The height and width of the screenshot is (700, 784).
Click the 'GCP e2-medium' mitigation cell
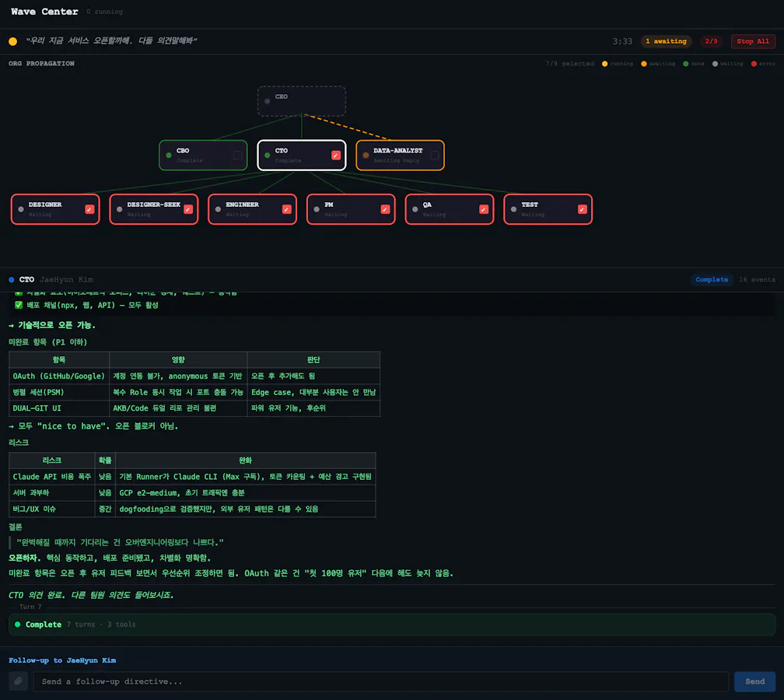pyautogui.click(x=245, y=492)
